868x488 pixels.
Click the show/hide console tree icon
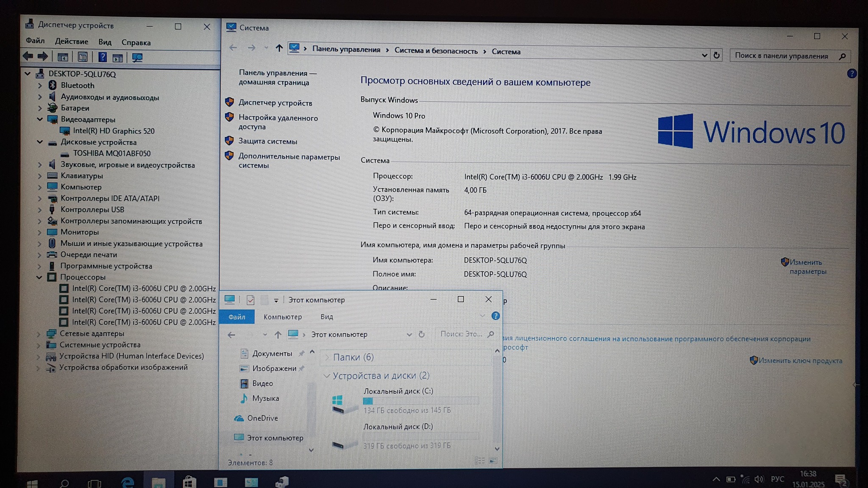pyautogui.click(x=63, y=57)
